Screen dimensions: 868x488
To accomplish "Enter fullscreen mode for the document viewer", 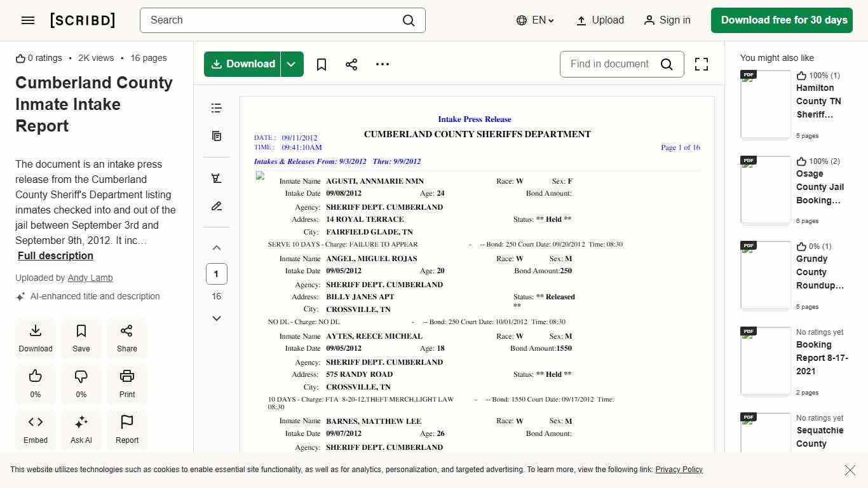I will (701, 64).
